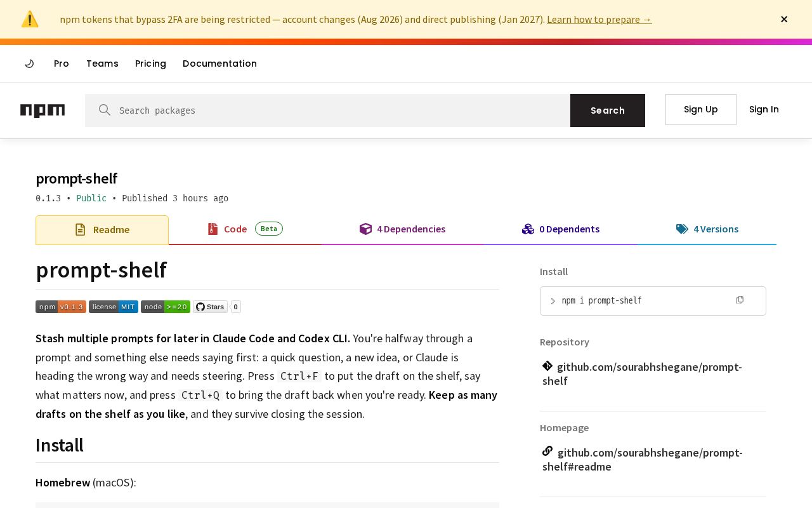812x508 pixels.
Task: Open the repository link on GitHub
Action: 642,374
